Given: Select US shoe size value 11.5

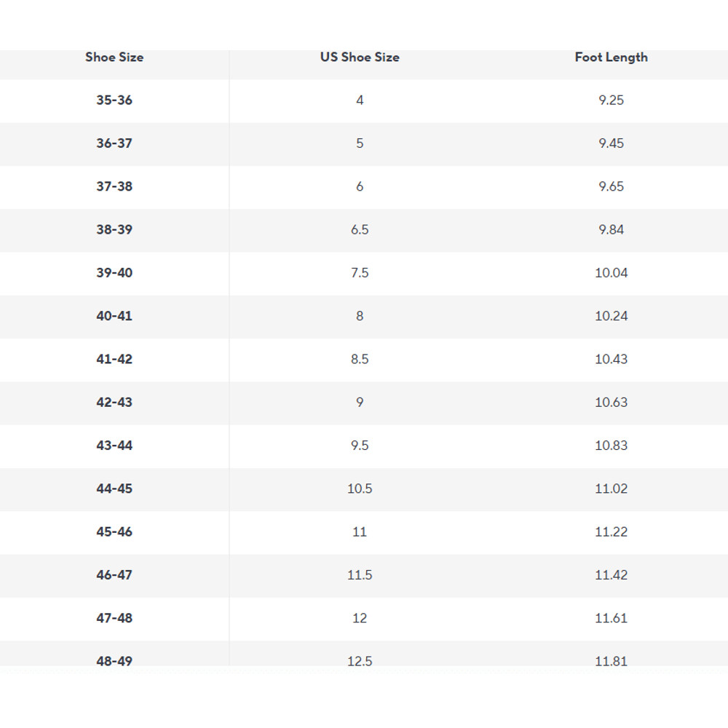Looking at the screenshot, I should click(360, 575).
